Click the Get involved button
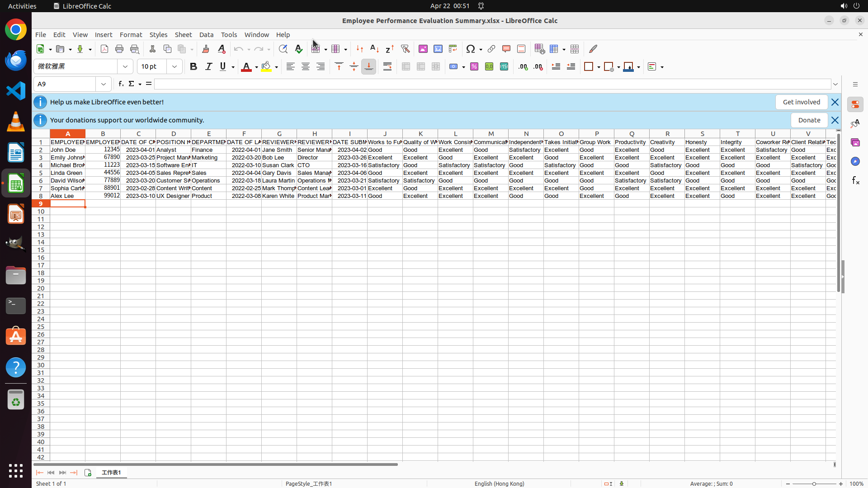Image resolution: width=868 pixels, height=488 pixels. click(x=801, y=102)
